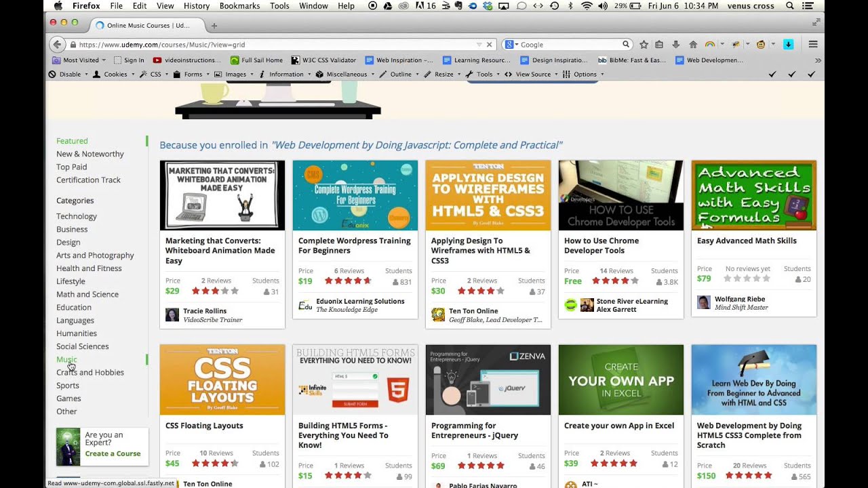Open How to Use Chrome Developer Tools thumbnail
Image resolution: width=868 pixels, height=488 pixels.
pyautogui.click(x=621, y=195)
